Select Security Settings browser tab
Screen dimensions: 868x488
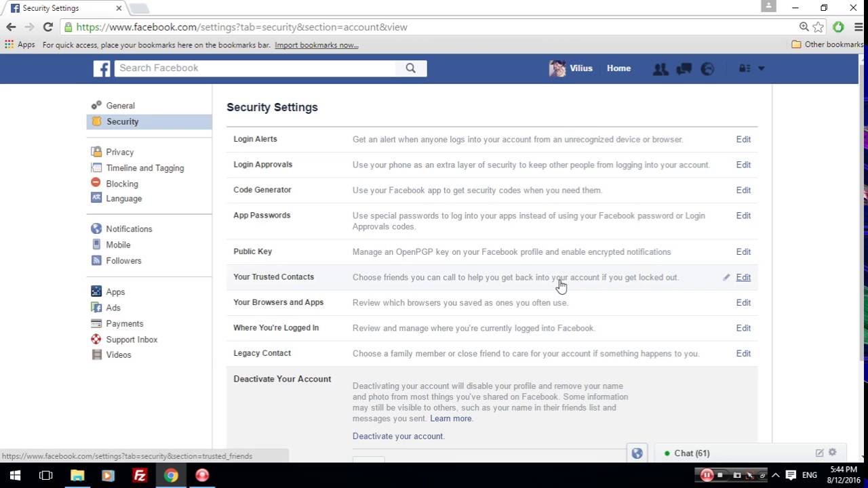66,8
